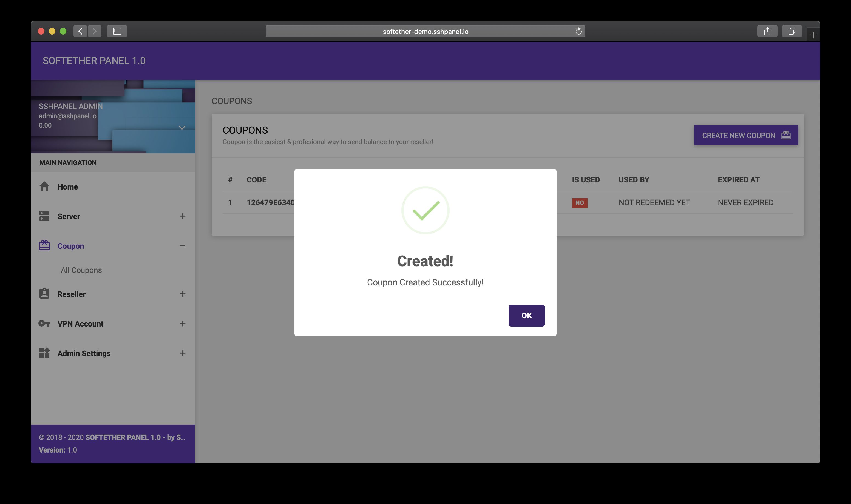
Task: Open the All Coupons submenu item
Action: point(81,270)
